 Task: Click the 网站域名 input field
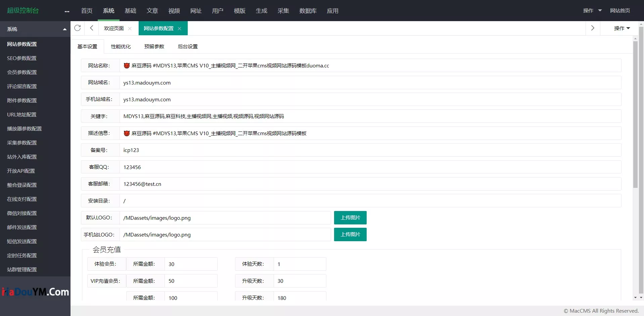pos(369,83)
